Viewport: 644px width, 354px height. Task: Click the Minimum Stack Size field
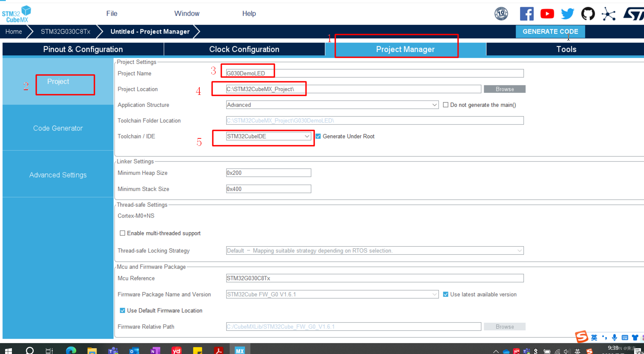coord(268,189)
